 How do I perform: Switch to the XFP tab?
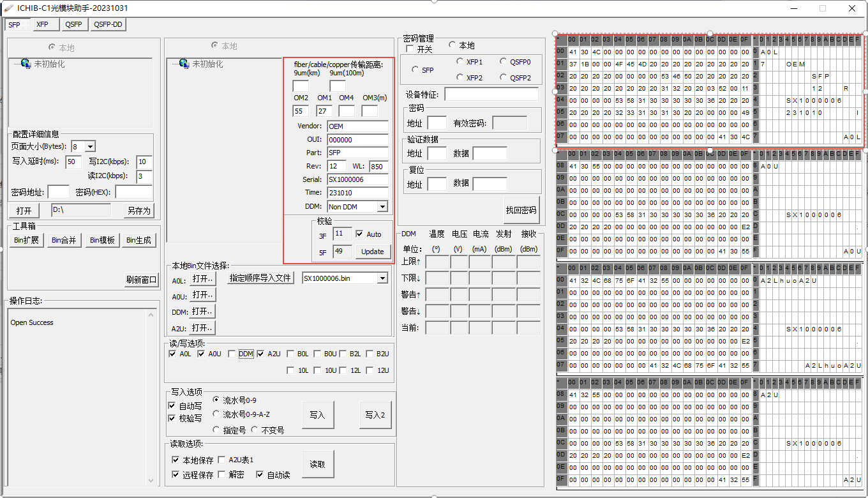coord(45,24)
